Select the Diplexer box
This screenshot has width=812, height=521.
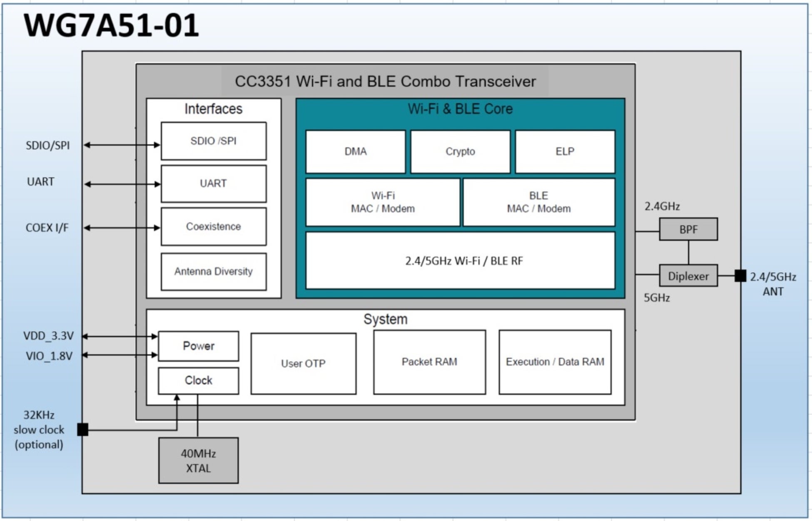click(x=688, y=276)
